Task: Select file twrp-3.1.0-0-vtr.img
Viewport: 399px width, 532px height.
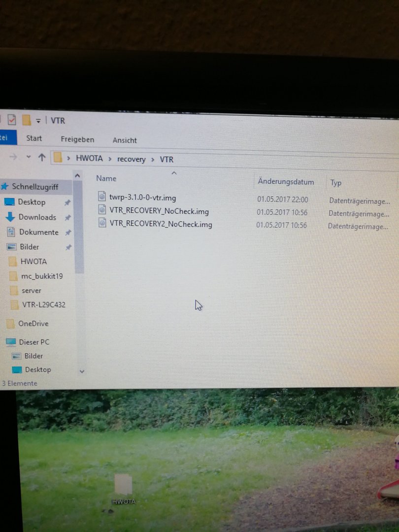Action: [x=142, y=198]
